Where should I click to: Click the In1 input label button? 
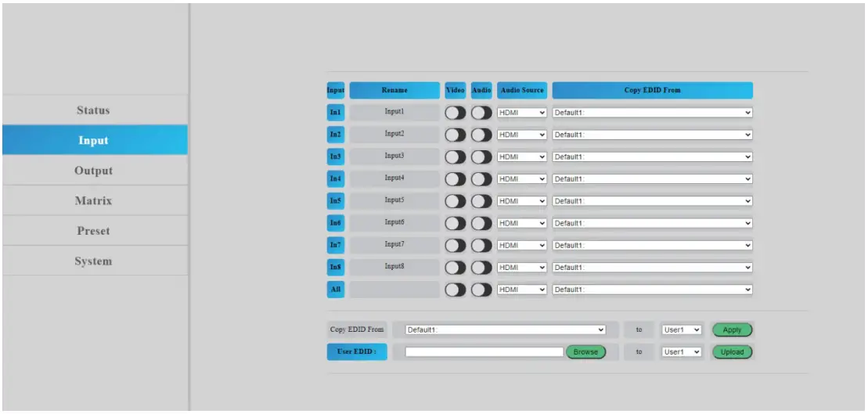click(336, 113)
